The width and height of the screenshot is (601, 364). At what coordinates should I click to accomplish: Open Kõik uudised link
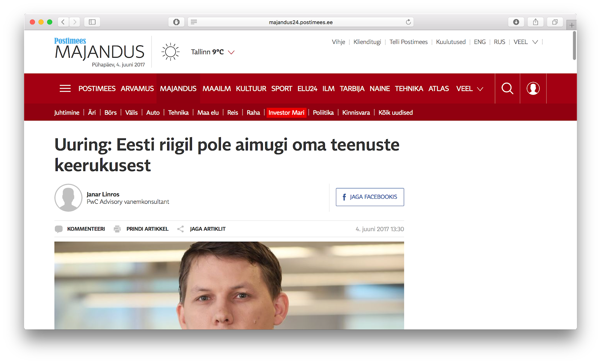tap(396, 113)
